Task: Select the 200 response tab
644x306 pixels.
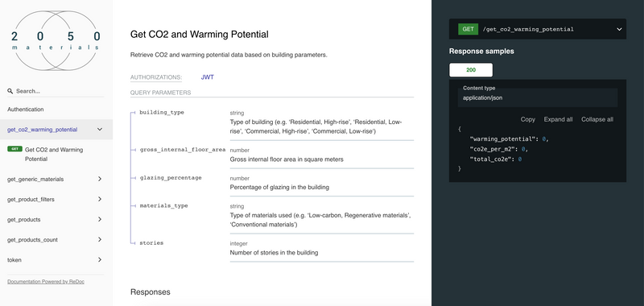Action: click(x=471, y=70)
